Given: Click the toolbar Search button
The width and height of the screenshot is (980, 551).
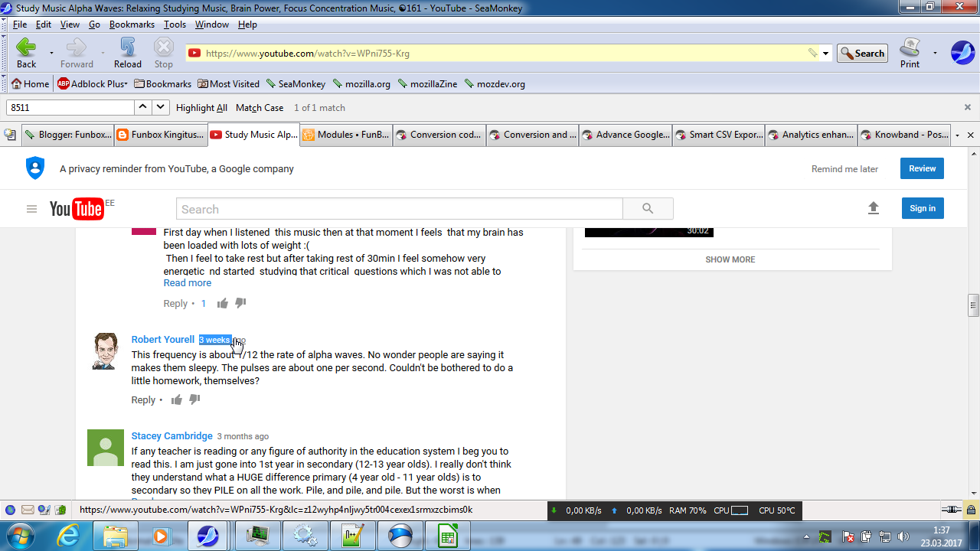Looking at the screenshot, I should [862, 54].
